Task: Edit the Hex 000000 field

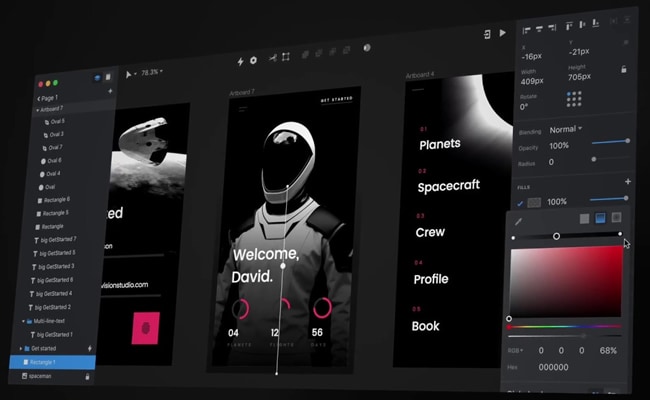Action: pyautogui.click(x=553, y=367)
